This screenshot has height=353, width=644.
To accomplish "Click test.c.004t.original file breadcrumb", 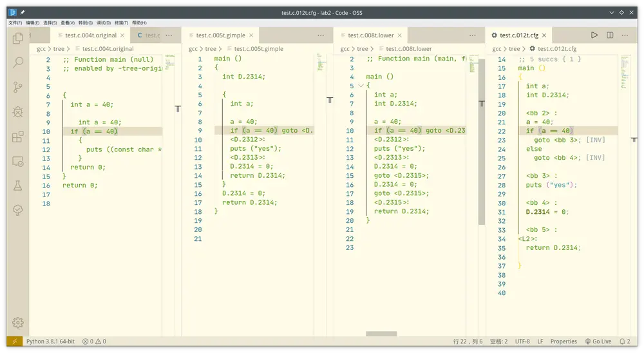I will pos(108,49).
